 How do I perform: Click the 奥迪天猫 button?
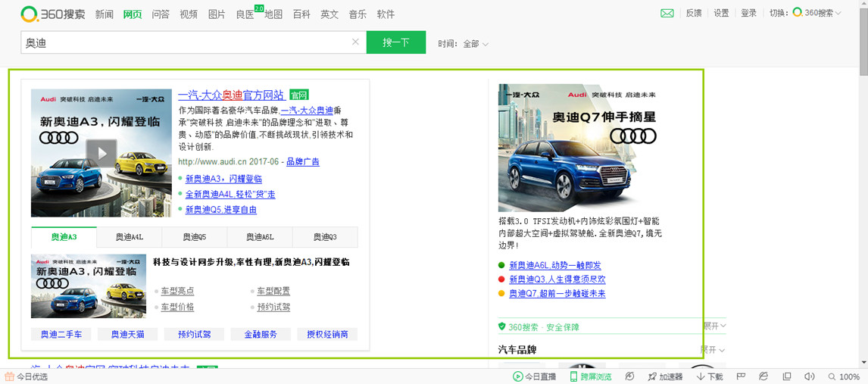127,334
